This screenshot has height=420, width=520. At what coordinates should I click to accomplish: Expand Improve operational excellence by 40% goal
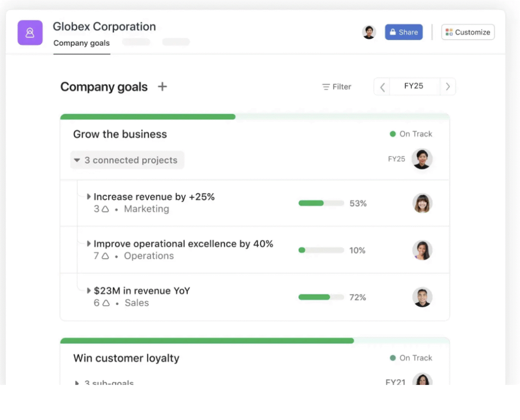(x=89, y=244)
